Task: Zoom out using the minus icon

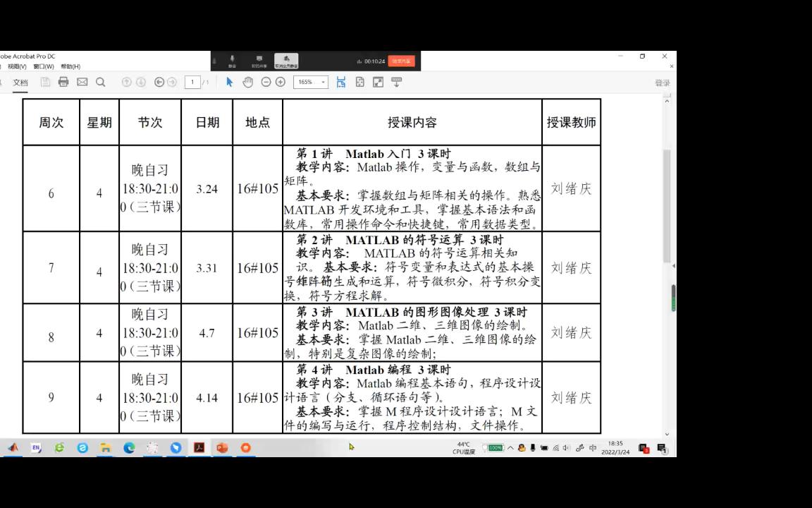Action: pyautogui.click(x=266, y=82)
